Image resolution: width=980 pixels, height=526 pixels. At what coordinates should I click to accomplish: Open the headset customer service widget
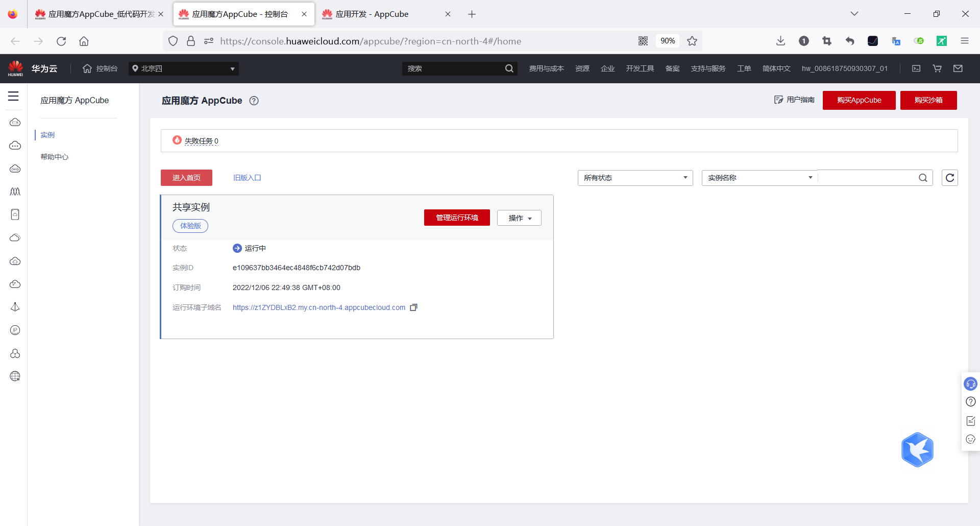[970, 384]
